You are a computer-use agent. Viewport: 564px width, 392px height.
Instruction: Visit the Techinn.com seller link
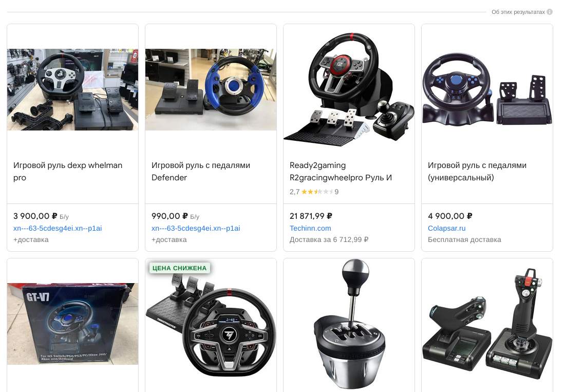click(310, 228)
